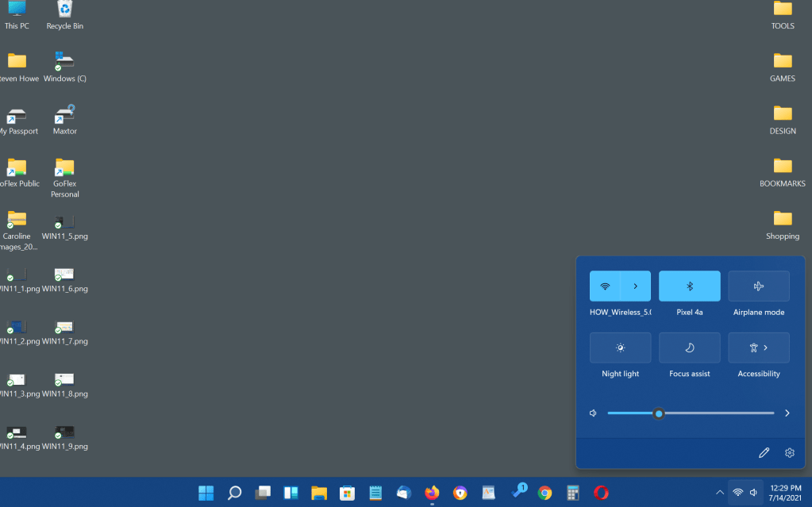Toggle Focus assist
812x507 pixels.
tap(690, 348)
